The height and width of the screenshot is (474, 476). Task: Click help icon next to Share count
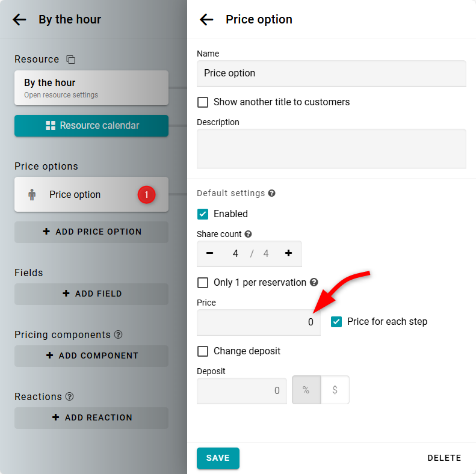(248, 234)
